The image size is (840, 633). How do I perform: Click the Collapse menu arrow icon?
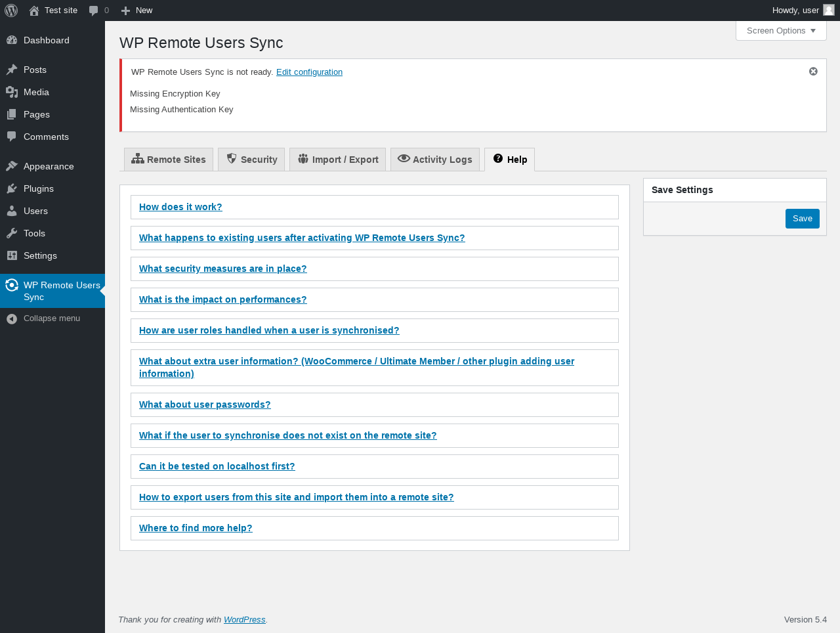(x=12, y=318)
